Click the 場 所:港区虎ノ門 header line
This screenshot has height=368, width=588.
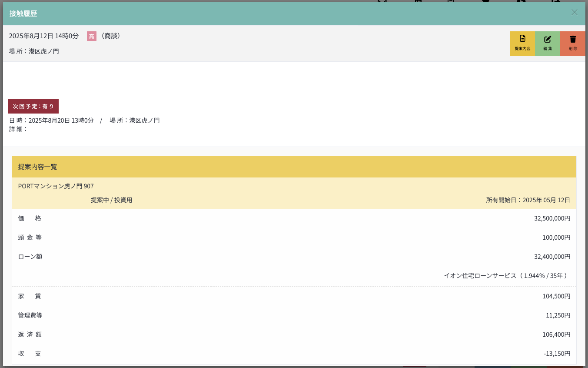point(34,51)
